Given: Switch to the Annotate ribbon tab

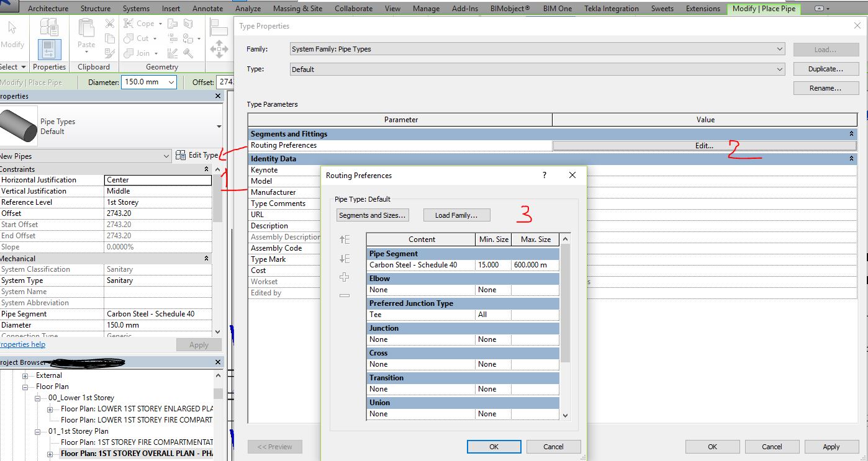Looking at the screenshot, I should click(207, 9).
